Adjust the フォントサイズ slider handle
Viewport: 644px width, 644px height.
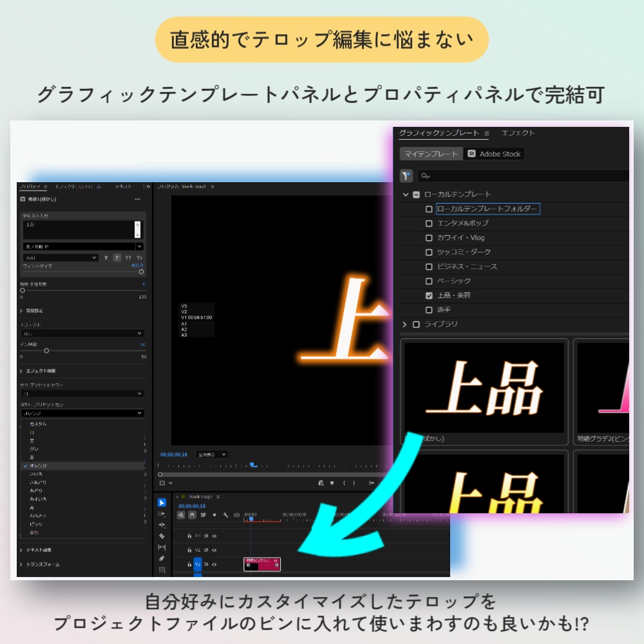point(141,272)
